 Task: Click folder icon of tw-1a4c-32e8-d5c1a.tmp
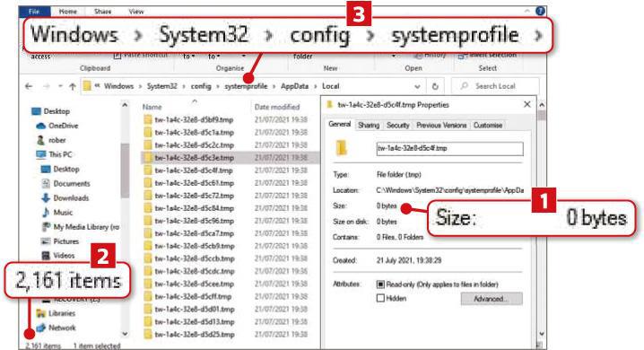tap(148, 133)
